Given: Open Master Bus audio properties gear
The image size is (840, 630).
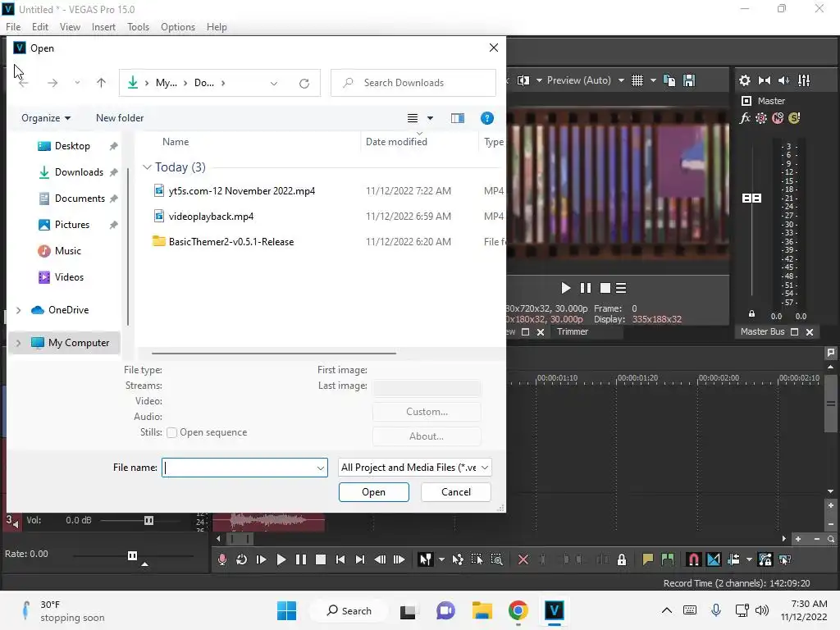Looking at the screenshot, I should coord(745,80).
